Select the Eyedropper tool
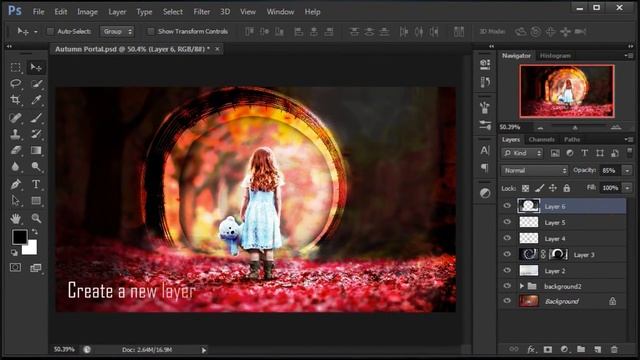Image resolution: width=640 pixels, height=360 pixels. point(36,100)
